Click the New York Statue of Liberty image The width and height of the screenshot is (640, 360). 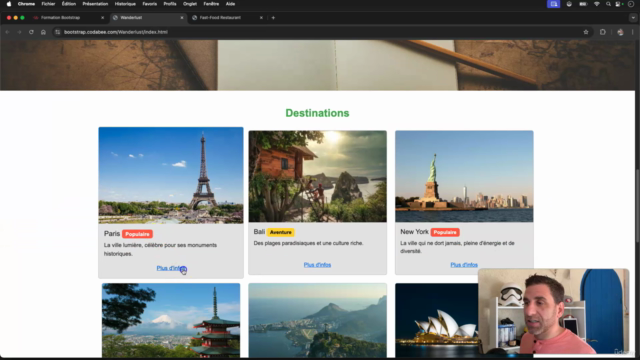464,176
